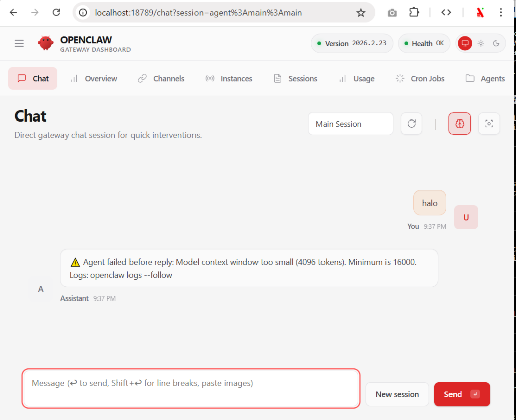Enable focus mode with the frame icon
The image size is (516, 420).
pos(488,124)
